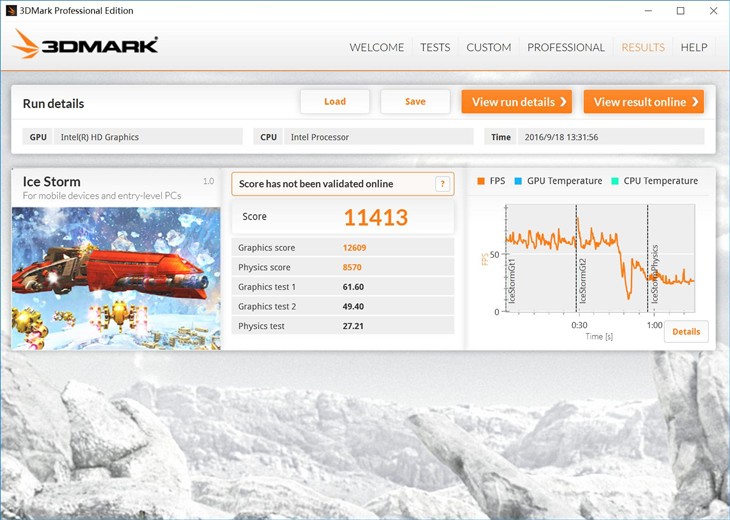
Task: Open the chart Details button
Action: (x=686, y=331)
